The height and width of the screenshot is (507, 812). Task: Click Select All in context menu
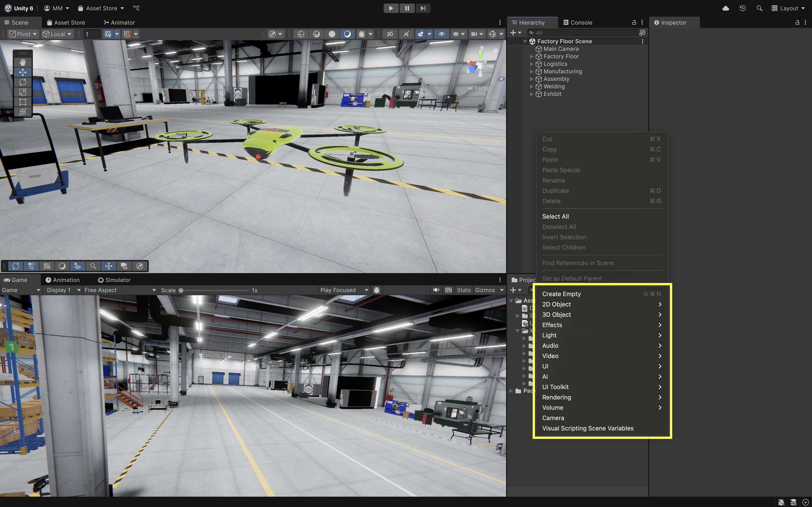coord(555,216)
